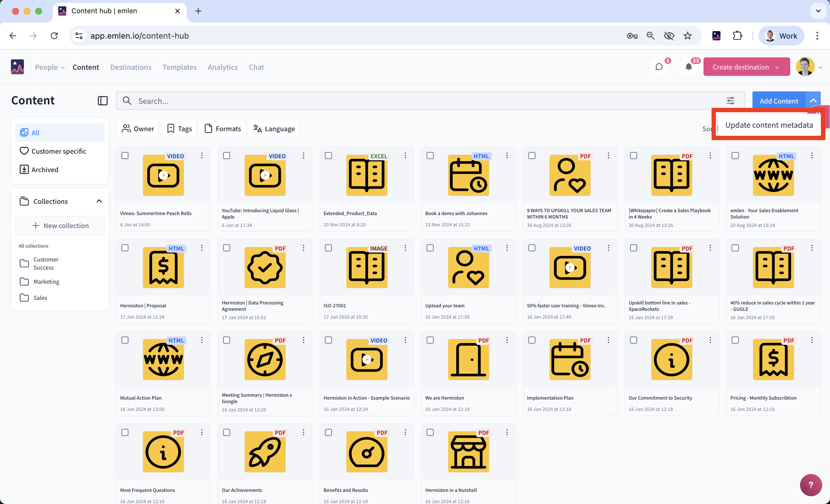The width and height of the screenshot is (830, 504).
Task: Open options menu for Extended_Product_Data card
Action: pos(405,156)
